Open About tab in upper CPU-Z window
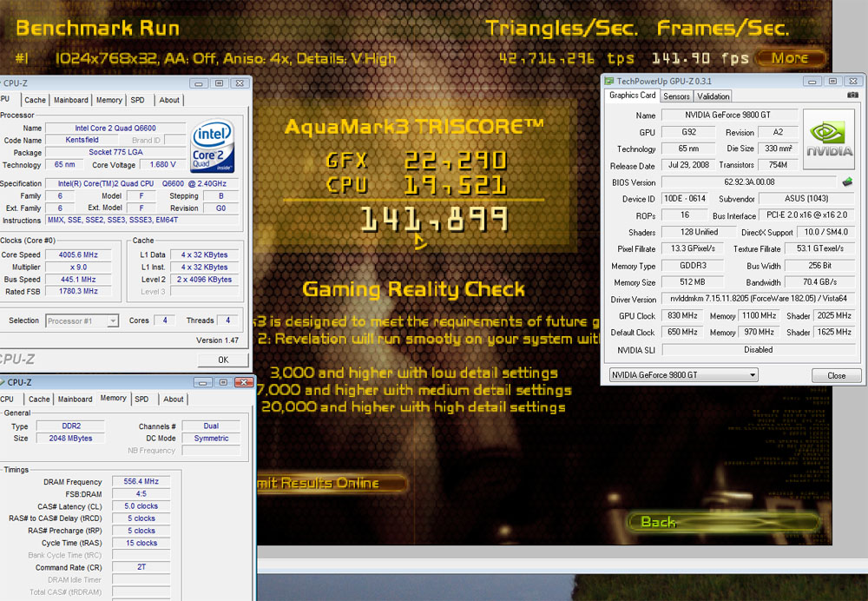The height and width of the screenshot is (601, 868). coord(169,100)
